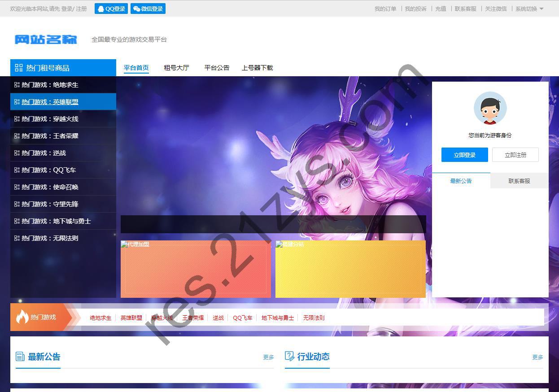The image size is (559, 392).
Task: Open 无限法则 in hot games bar
Action: pyautogui.click(x=314, y=318)
